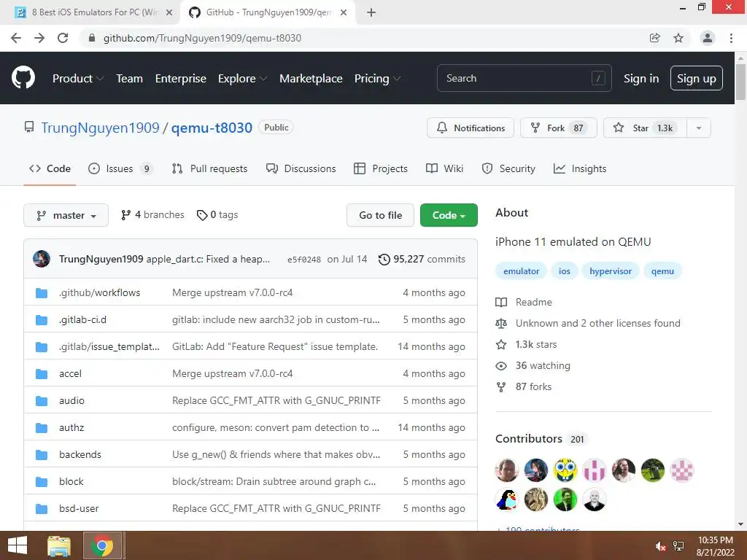The height and width of the screenshot is (560, 747).
Task: Open the SpongeBob contributor avatar
Action: (565, 470)
